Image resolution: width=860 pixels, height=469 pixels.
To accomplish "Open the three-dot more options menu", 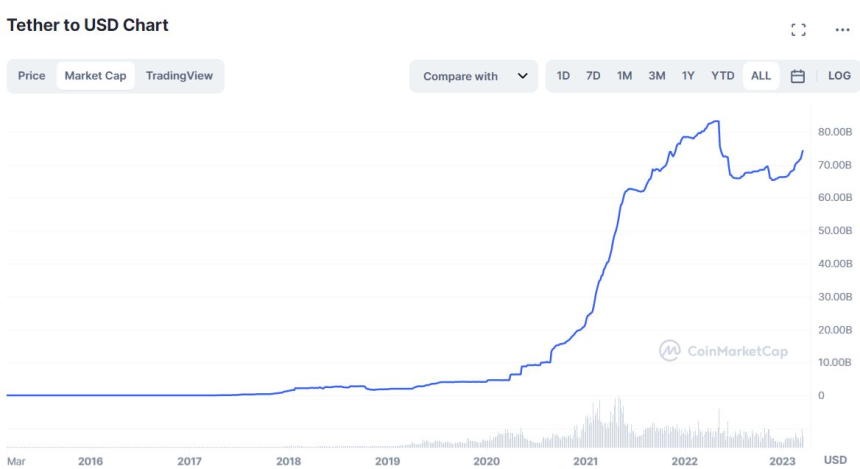I will click(841, 30).
